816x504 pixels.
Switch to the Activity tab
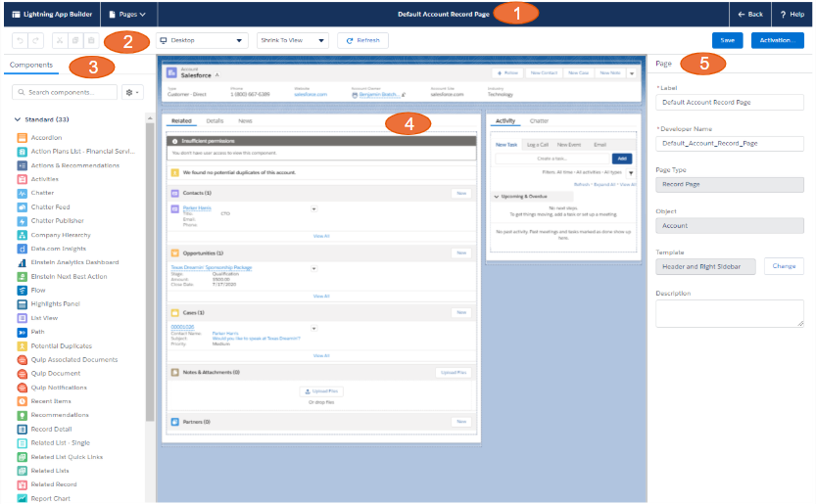coord(505,120)
